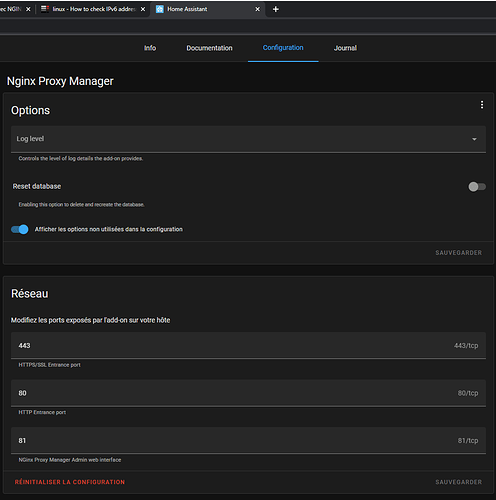Switch to the Journal tab
This screenshot has width=496, height=500.
pos(345,48)
